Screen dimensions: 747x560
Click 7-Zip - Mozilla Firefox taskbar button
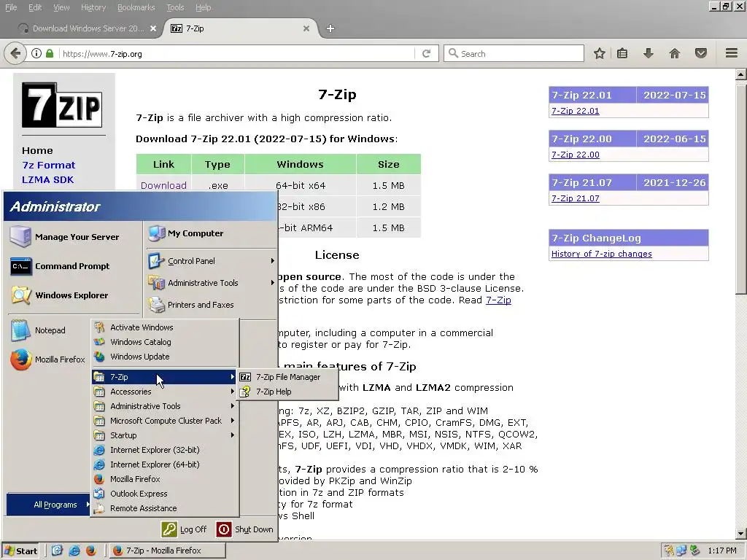coord(168,551)
